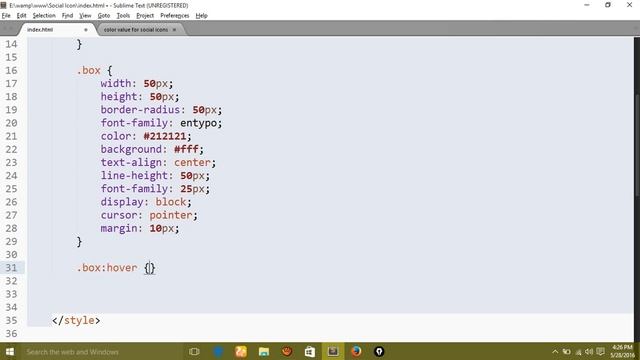Open the black circular taskbar app

(379, 351)
